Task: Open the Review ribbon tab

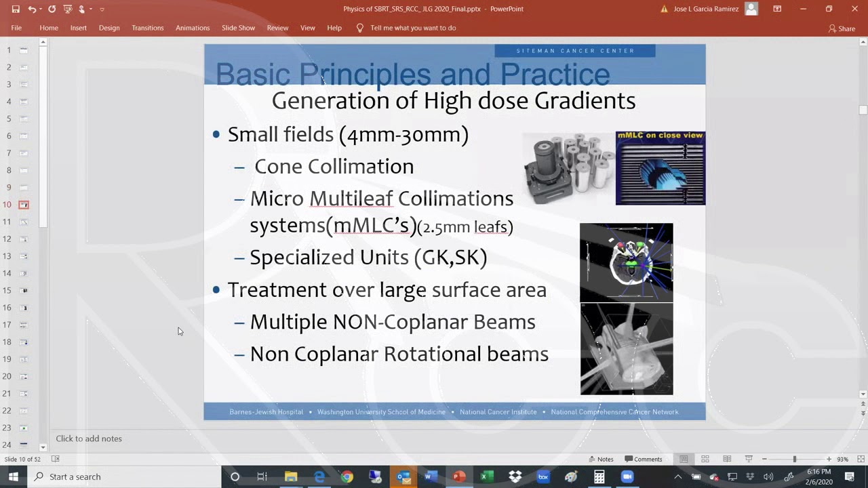Action: point(277,28)
